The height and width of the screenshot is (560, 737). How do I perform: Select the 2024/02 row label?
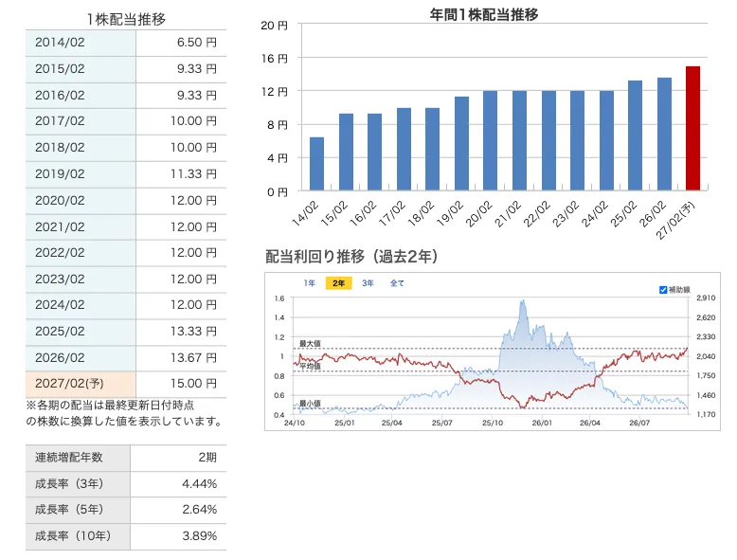60,305
